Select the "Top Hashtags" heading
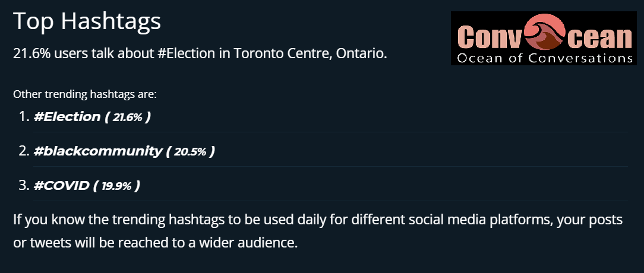644x273 pixels. 87,21
